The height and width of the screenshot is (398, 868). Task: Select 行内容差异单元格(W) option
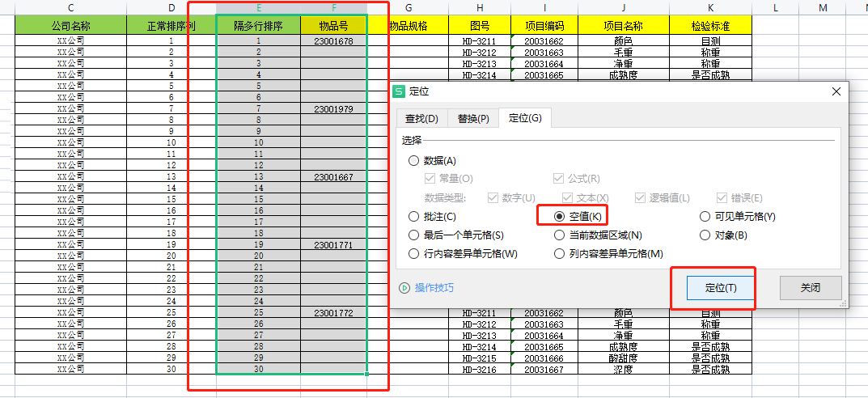(x=413, y=254)
